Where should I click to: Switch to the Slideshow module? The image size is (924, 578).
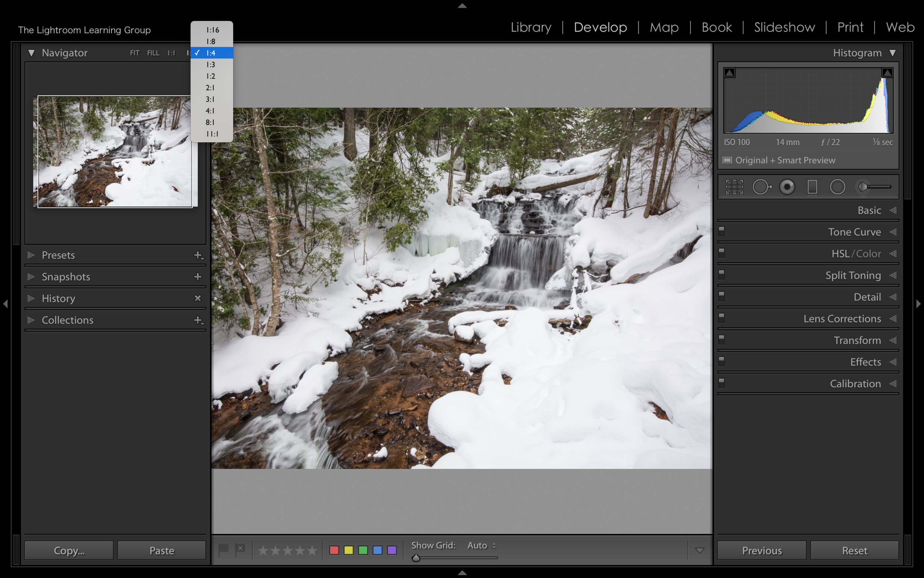click(785, 27)
